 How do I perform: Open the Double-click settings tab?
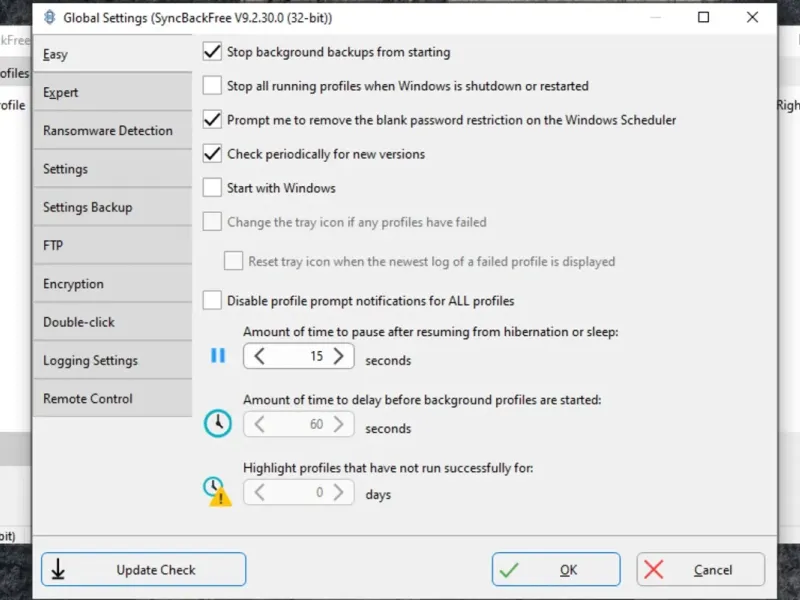(112, 322)
